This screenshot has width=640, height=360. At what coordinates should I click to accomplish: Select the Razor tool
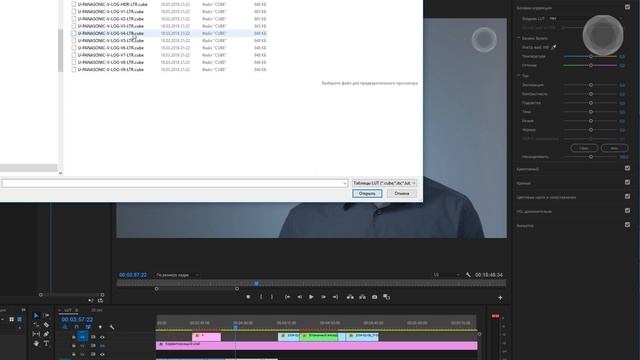46,325
